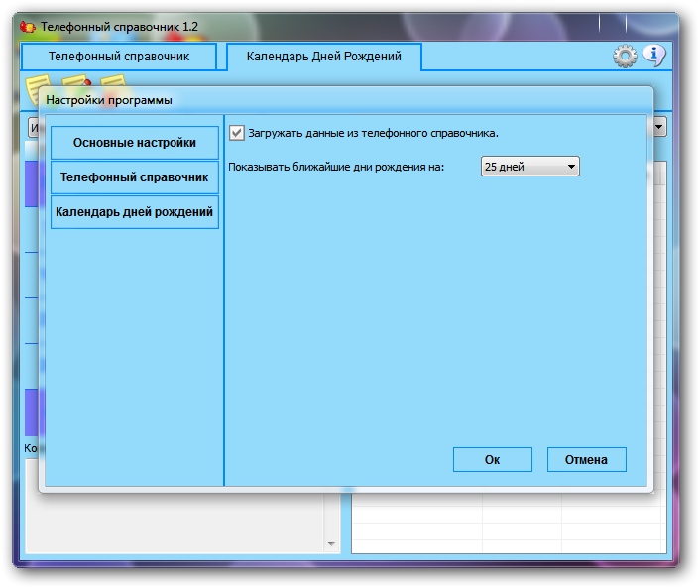Select the 'Календарь Дней Рождений' main tab

[x=323, y=58]
